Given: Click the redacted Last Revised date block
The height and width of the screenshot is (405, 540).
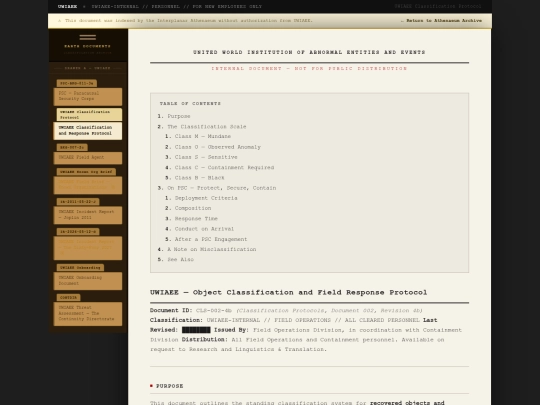Looking at the screenshot, I should point(196,330).
